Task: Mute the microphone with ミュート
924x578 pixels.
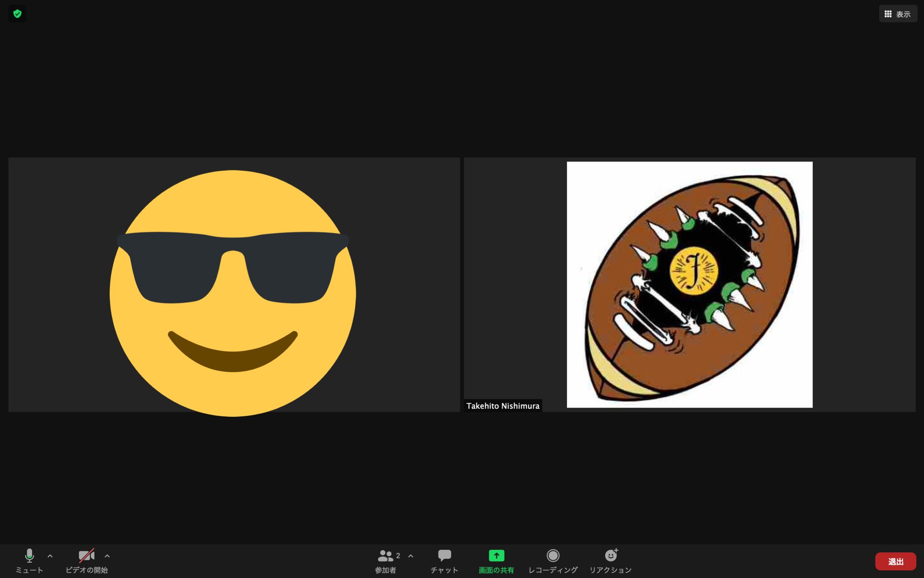Action: tap(29, 561)
